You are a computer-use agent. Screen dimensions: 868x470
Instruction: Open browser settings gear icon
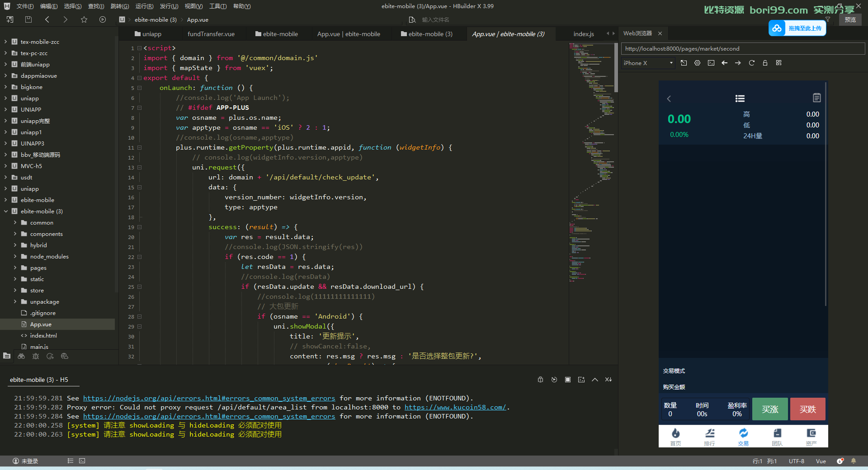point(698,63)
